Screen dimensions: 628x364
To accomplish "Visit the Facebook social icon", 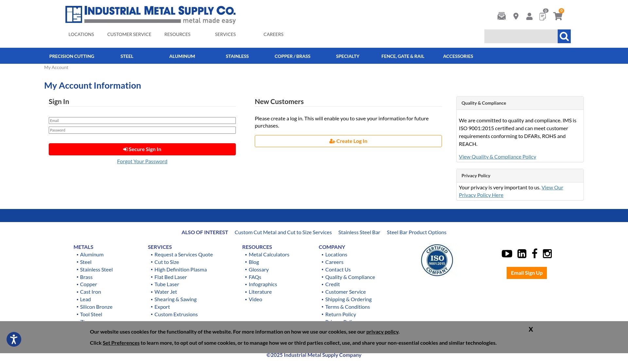I will click(x=535, y=253).
